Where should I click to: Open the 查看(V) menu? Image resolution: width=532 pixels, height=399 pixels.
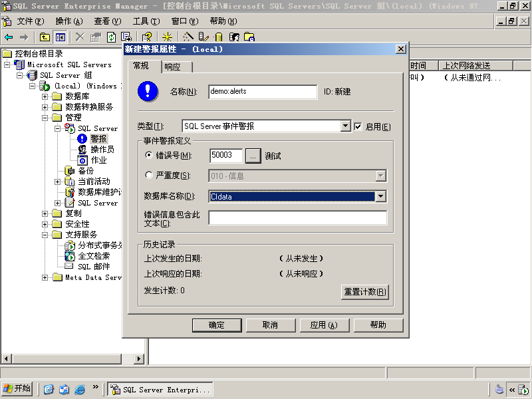[x=107, y=21]
